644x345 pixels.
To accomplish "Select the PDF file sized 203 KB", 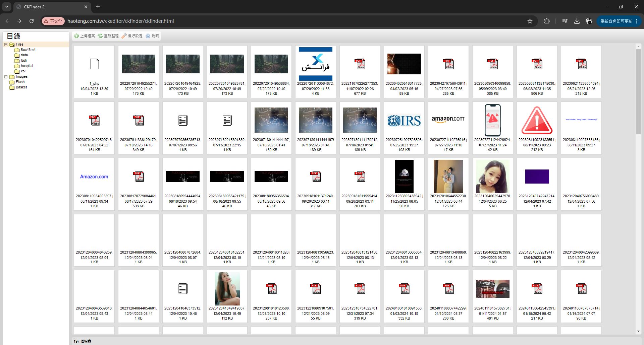I will (x=360, y=177).
